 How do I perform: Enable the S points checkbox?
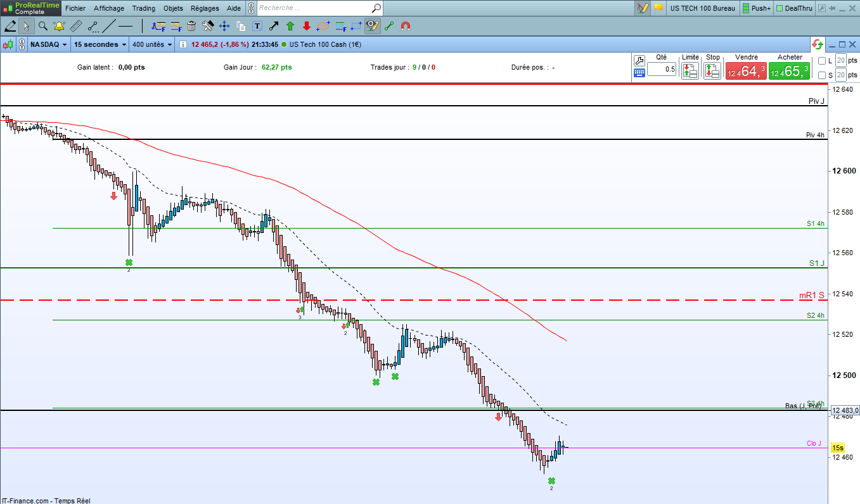pos(822,75)
